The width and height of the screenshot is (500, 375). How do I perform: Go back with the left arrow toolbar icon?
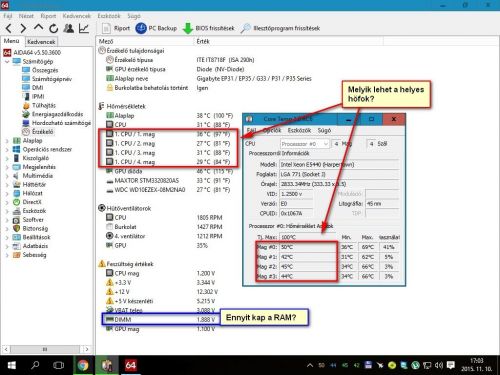(9, 29)
